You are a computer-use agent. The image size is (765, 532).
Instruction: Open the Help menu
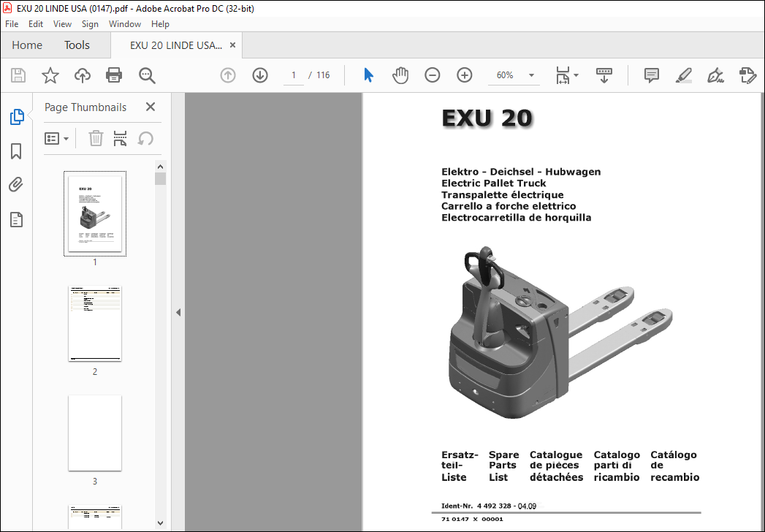pos(160,24)
